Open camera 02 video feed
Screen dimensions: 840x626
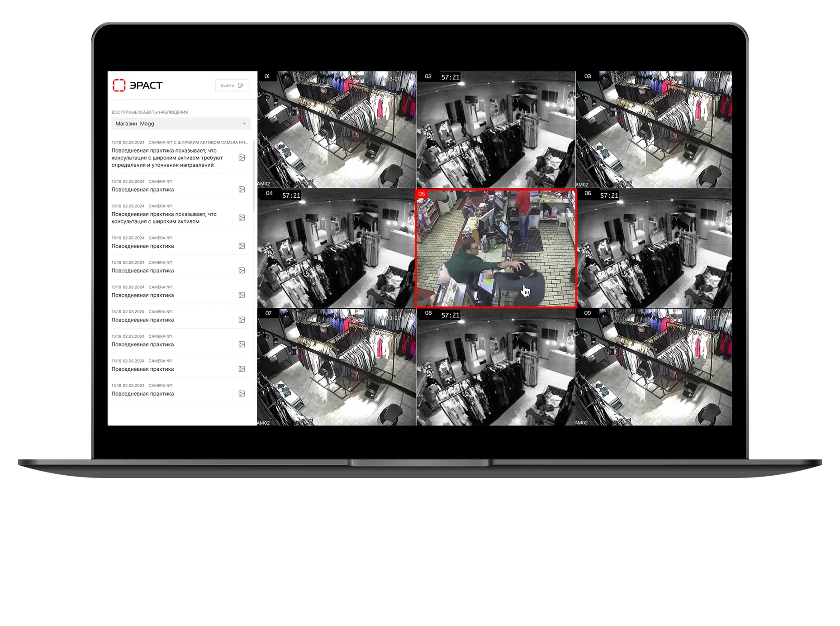496,129
